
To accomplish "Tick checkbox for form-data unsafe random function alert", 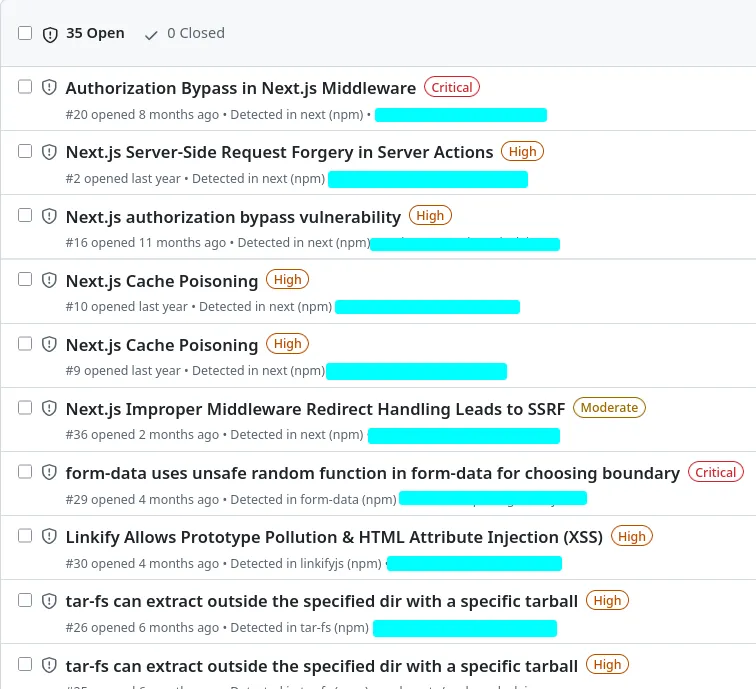I will click(25, 472).
